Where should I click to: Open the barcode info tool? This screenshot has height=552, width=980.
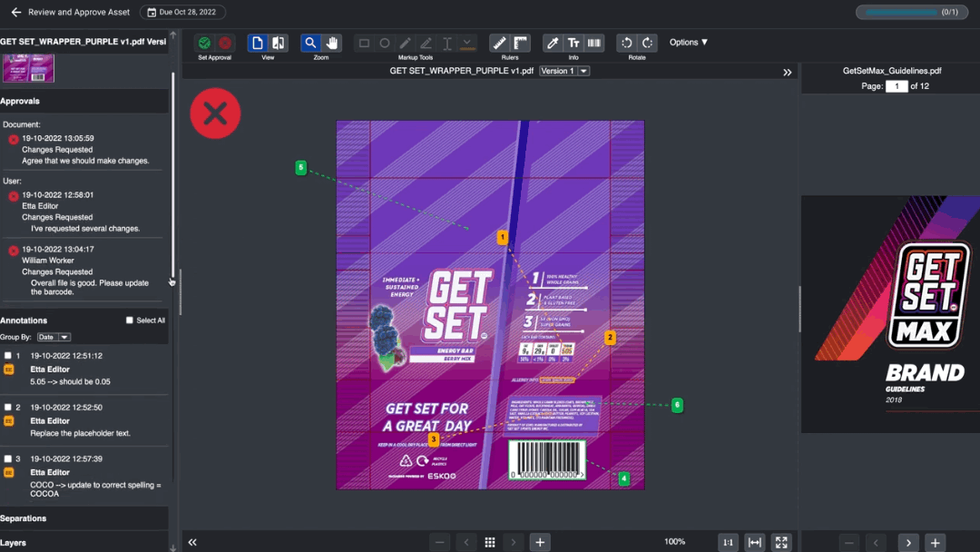pos(594,42)
